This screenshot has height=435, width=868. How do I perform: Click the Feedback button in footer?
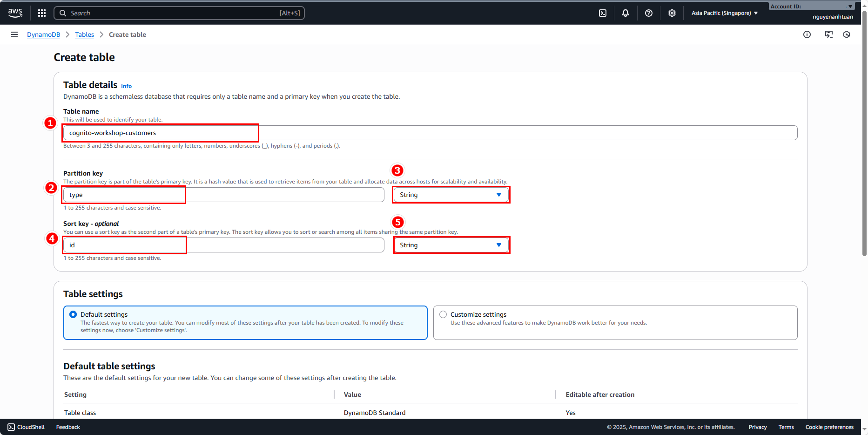click(x=68, y=427)
